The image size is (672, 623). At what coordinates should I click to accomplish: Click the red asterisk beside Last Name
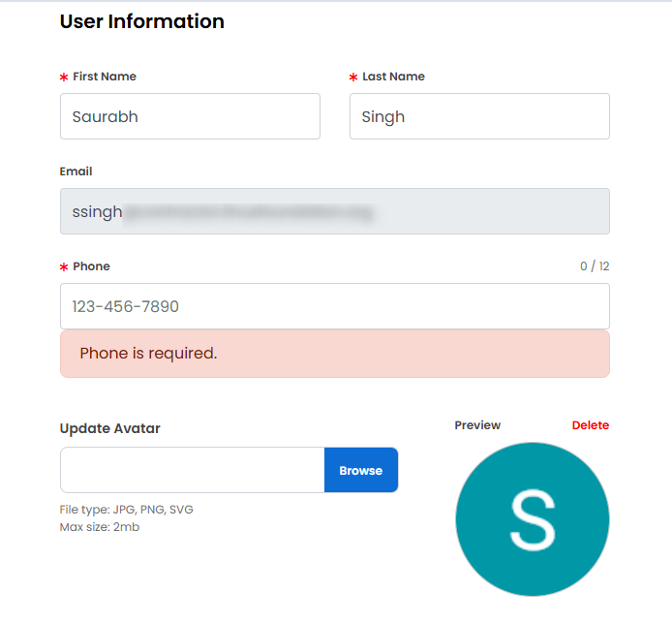(x=353, y=78)
